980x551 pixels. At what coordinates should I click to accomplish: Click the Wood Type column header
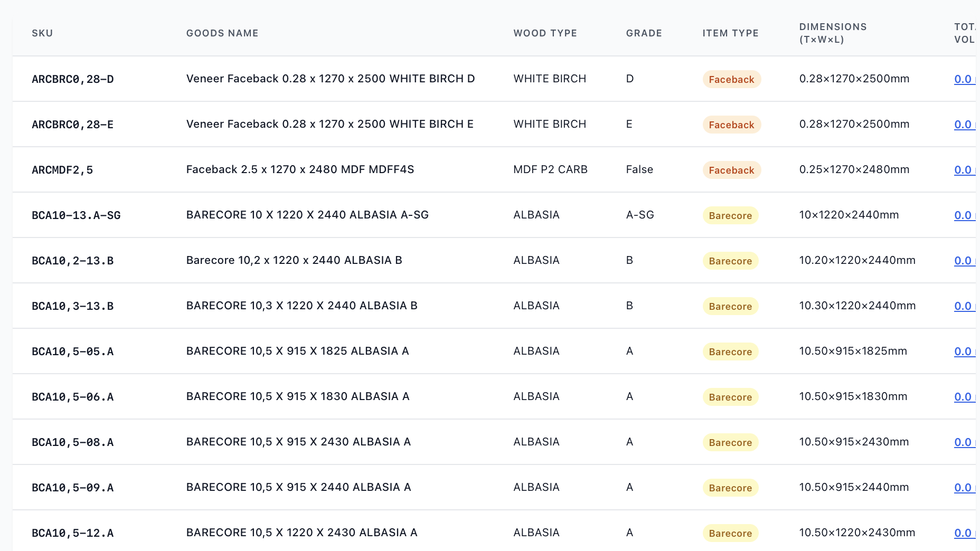coord(545,33)
